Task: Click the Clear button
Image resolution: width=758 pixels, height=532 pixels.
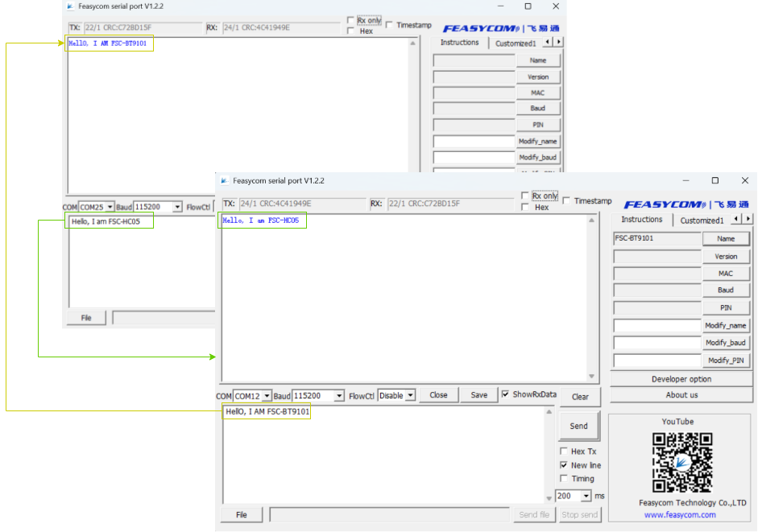Action: (579, 396)
